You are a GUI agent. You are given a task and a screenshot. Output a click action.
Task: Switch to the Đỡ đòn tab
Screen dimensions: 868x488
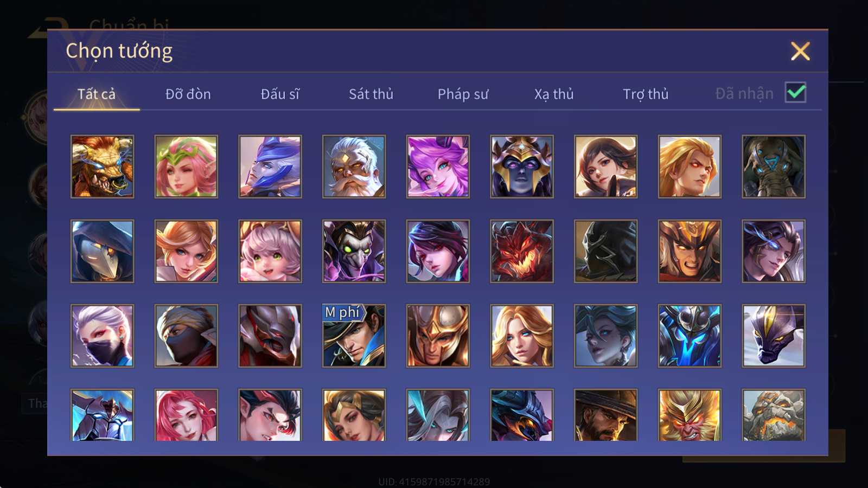[x=188, y=94]
